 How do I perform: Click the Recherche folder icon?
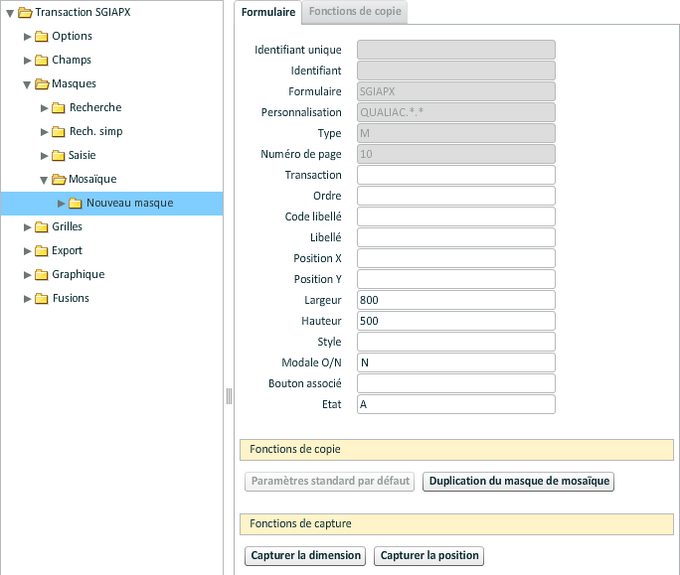58,108
